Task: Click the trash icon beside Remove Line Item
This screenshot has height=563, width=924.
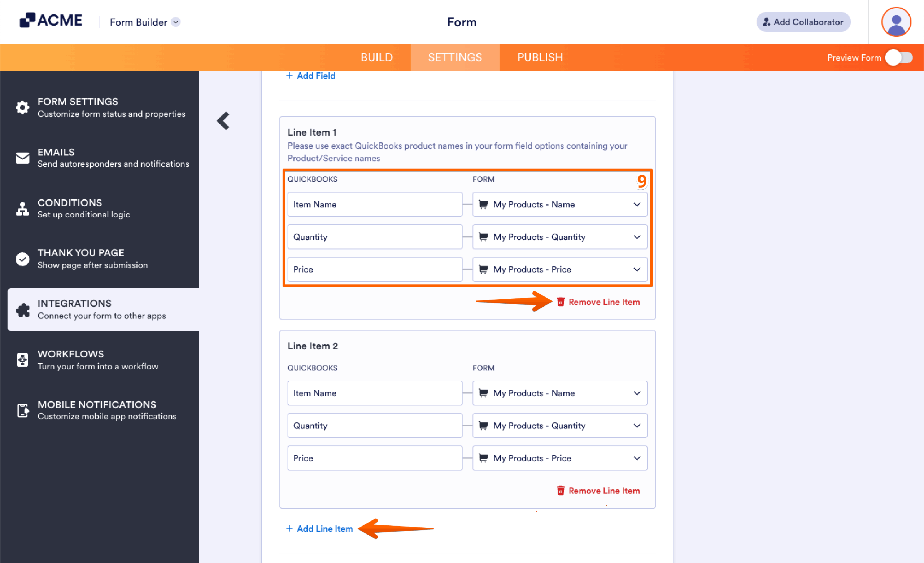Action: pyautogui.click(x=561, y=302)
